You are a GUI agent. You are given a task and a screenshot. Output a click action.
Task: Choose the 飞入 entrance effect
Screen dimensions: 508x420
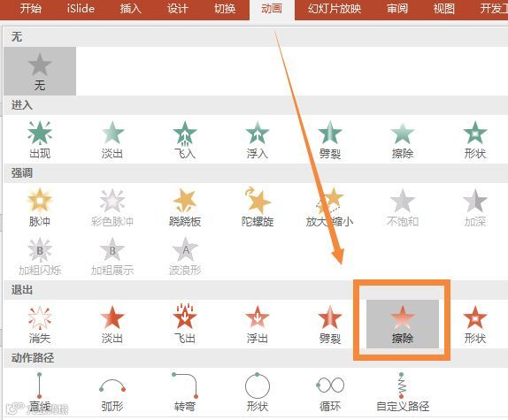point(185,139)
